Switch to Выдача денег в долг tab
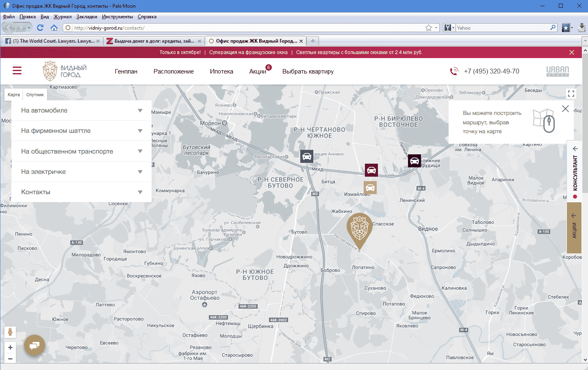The height and width of the screenshot is (370, 588). click(154, 41)
